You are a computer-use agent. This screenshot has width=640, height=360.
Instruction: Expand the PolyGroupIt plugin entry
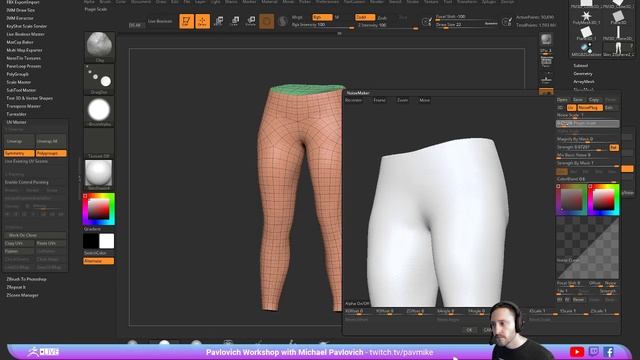[x=17, y=74]
